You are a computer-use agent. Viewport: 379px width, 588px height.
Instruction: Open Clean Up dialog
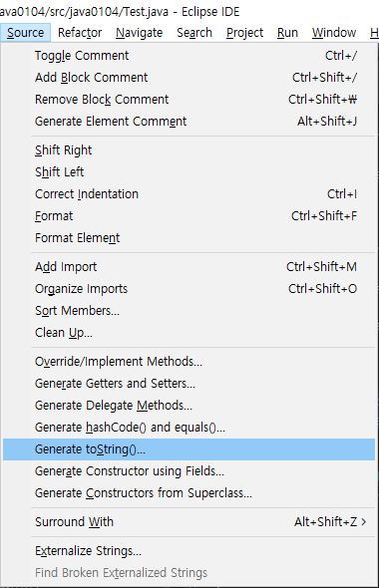coord(189,333)
